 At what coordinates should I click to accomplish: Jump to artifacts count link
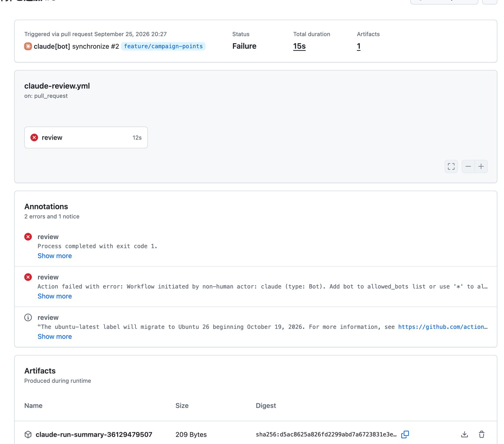pos(358,46)
